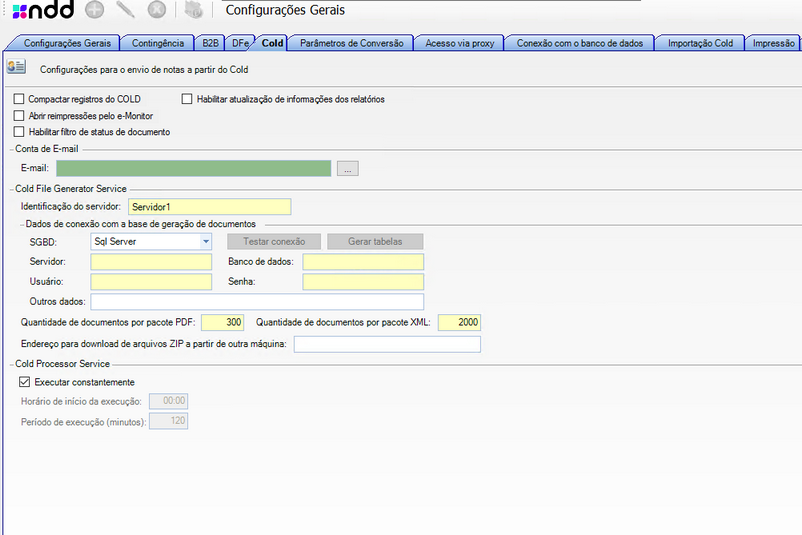Enable Habilitar filtro de status de documento
Viewport: 802px width, 535px height.
[19, 132]
